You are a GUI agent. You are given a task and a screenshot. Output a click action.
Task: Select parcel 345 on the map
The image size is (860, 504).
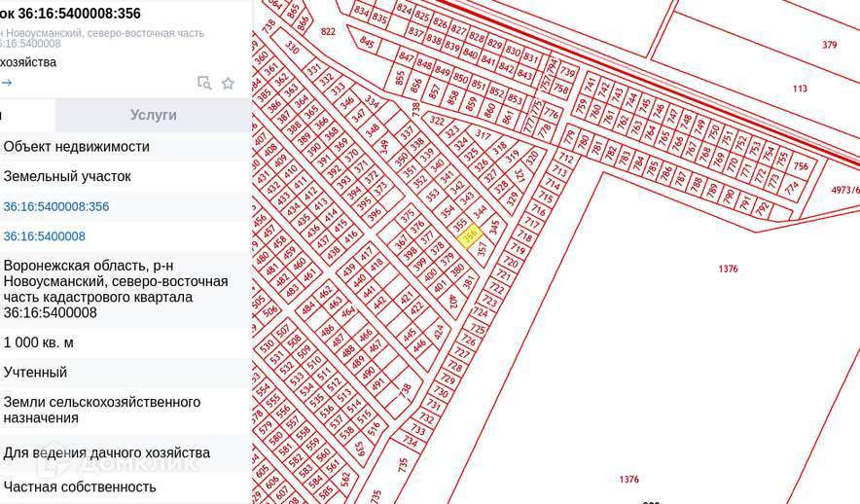coord(494,228)
